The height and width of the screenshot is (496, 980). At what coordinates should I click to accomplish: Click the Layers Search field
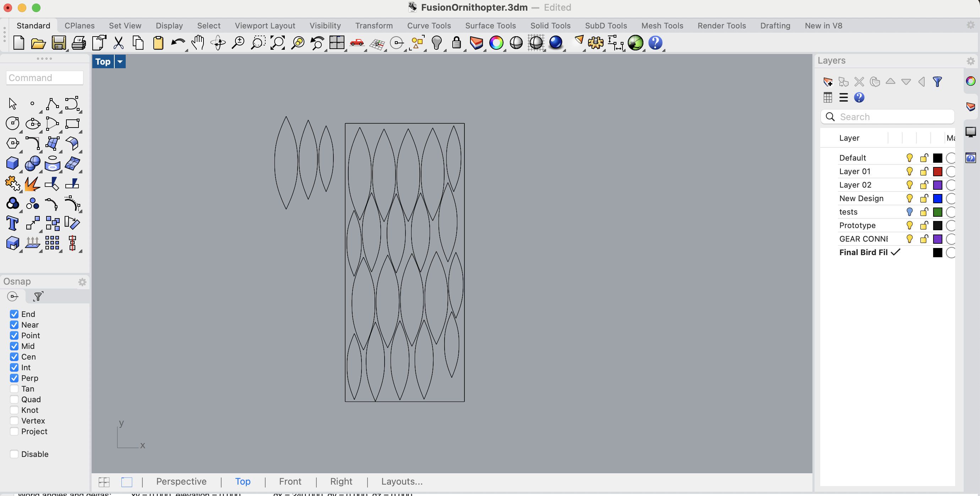point(887,117)
